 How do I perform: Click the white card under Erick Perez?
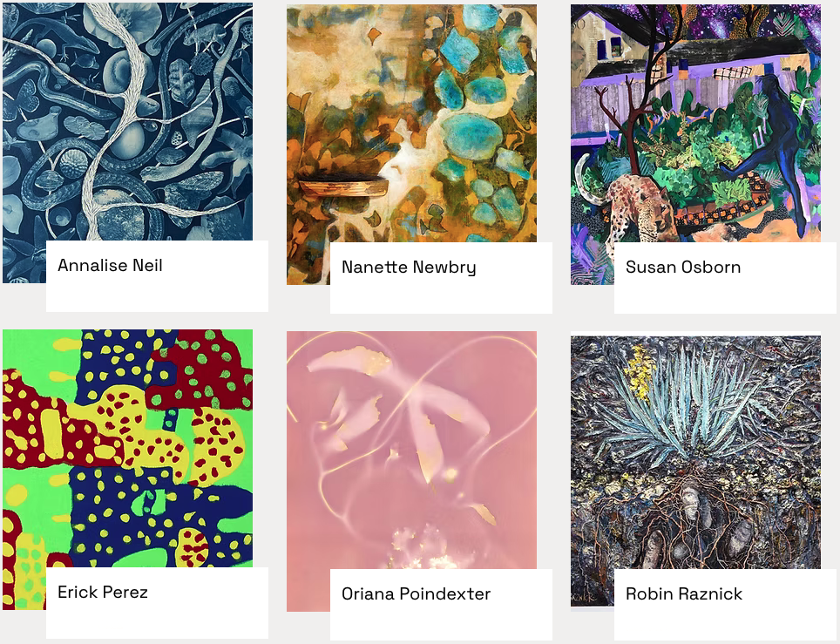tap(157, 603)
